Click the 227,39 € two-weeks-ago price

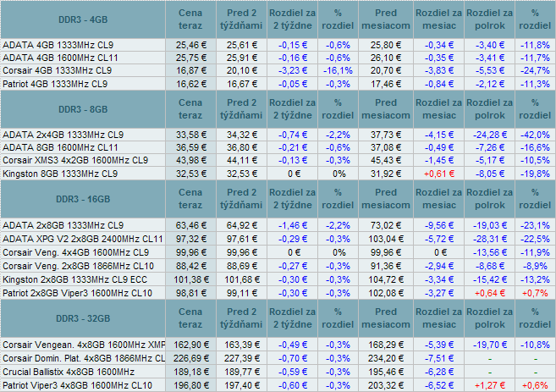point(242,358)
